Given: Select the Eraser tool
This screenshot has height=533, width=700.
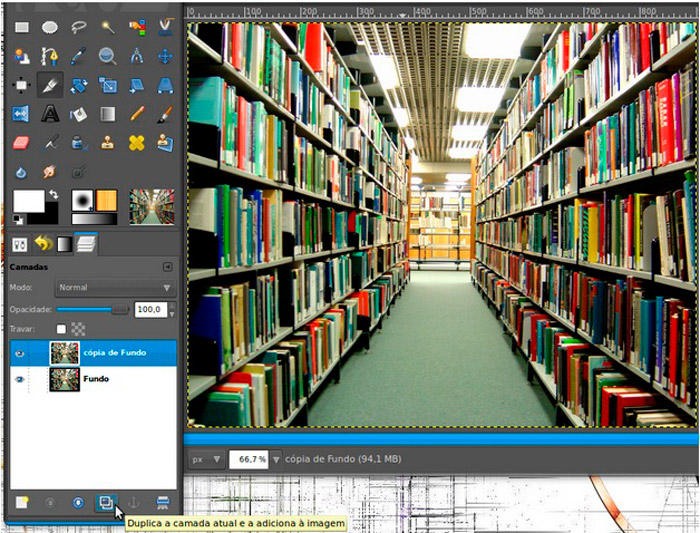Looking at the screenshot, I should click(21, 143).
